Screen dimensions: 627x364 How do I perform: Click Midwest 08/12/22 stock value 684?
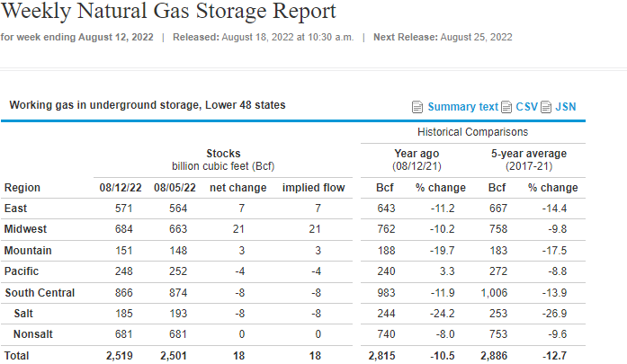point(124,229)
